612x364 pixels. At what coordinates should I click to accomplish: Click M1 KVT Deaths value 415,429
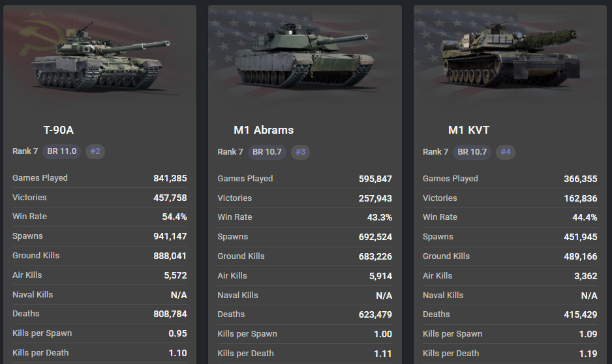coord(580,314)
